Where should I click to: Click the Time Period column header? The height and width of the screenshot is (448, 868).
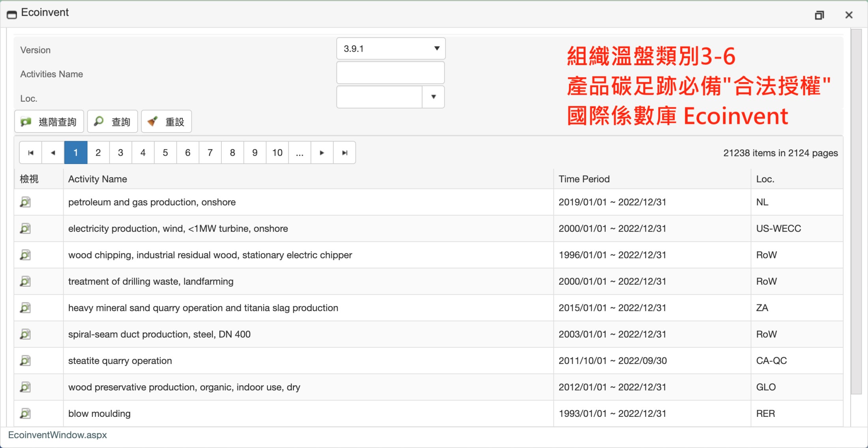coord(584,179)
